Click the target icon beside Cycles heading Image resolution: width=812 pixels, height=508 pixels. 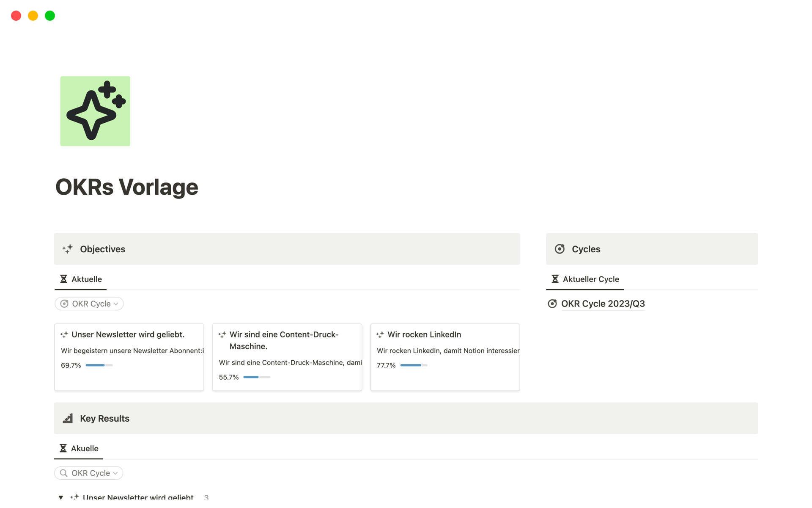560,249
